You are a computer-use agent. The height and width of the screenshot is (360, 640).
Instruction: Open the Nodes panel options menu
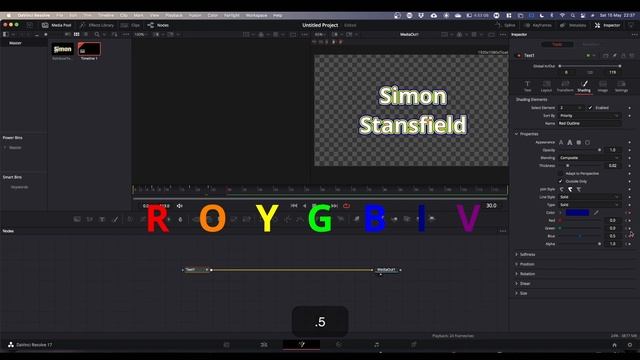pos(503,231)
